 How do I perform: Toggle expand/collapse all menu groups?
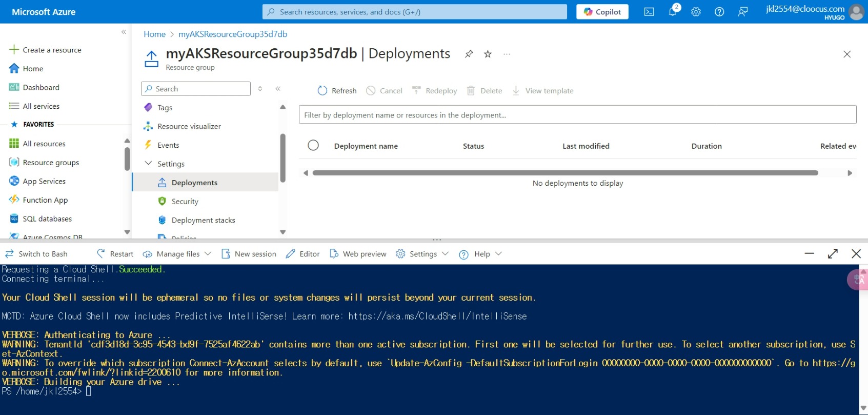point(260,89)
